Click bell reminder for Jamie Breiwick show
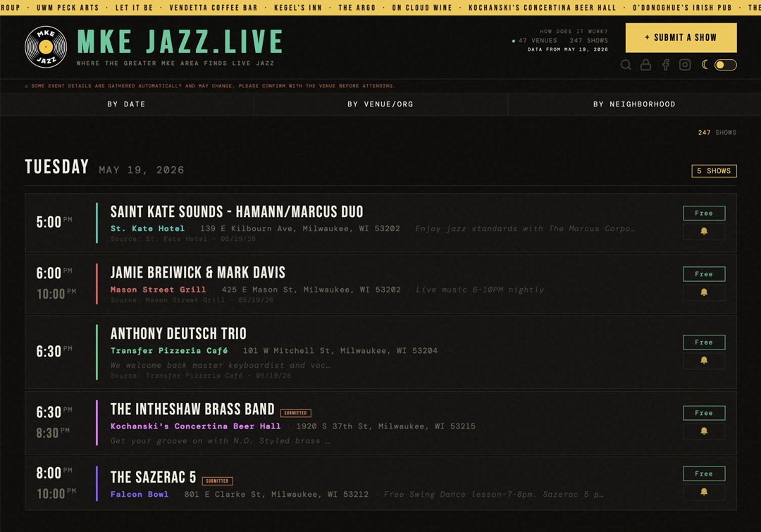The height and width of the screenshot is (532, 761). coord(704,292)
